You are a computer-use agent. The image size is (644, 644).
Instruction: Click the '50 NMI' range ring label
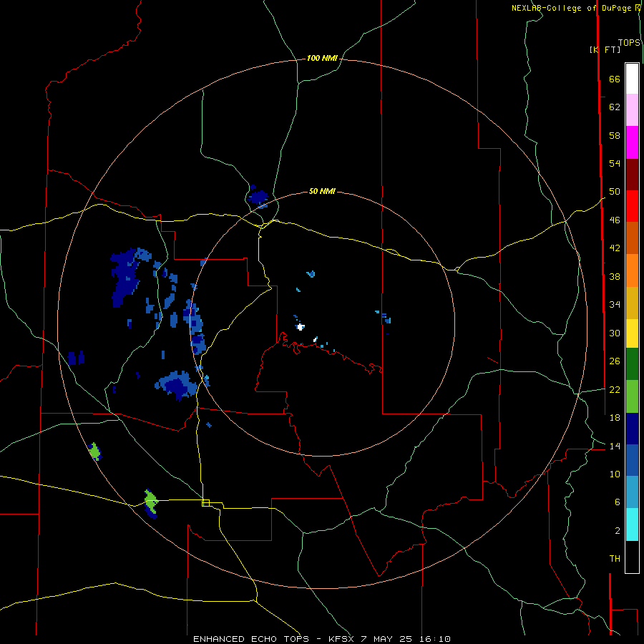point(322,191)
